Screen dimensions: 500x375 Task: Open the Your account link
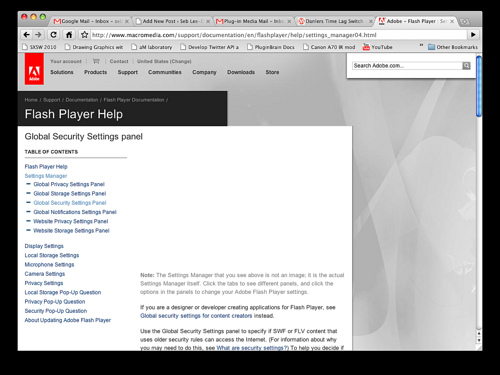click(66, 61)
